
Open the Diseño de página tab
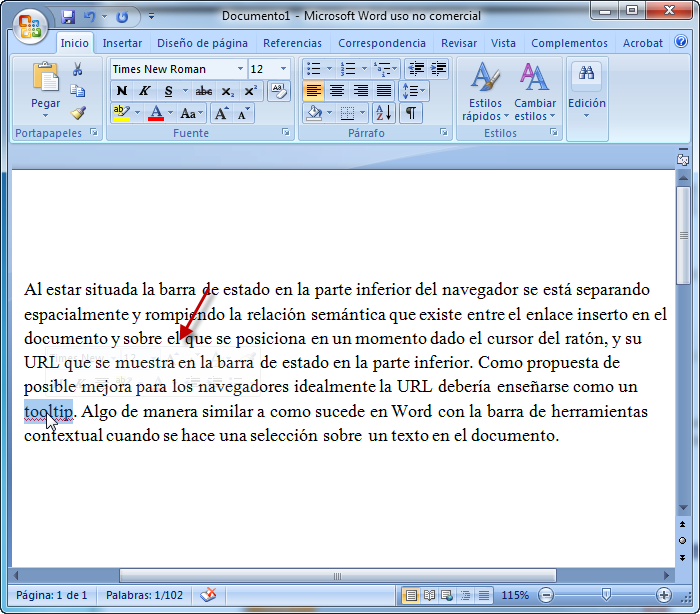pyautogui.click(x=202, y=43)
